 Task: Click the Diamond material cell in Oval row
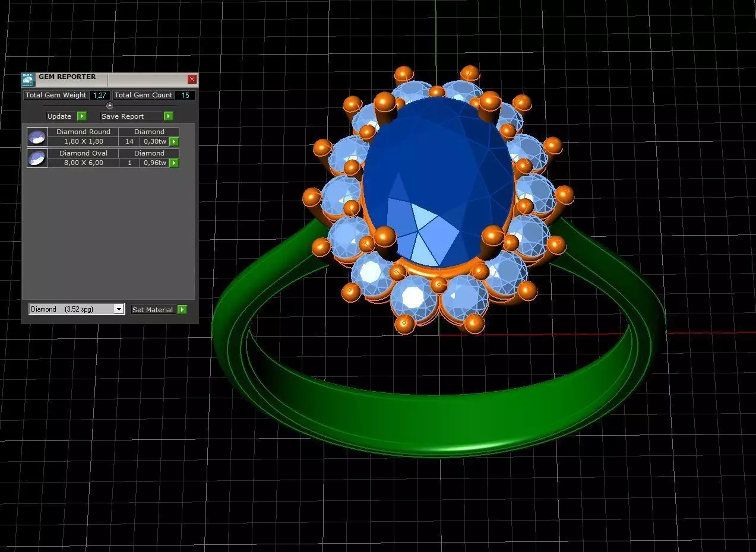pos(149,153)
